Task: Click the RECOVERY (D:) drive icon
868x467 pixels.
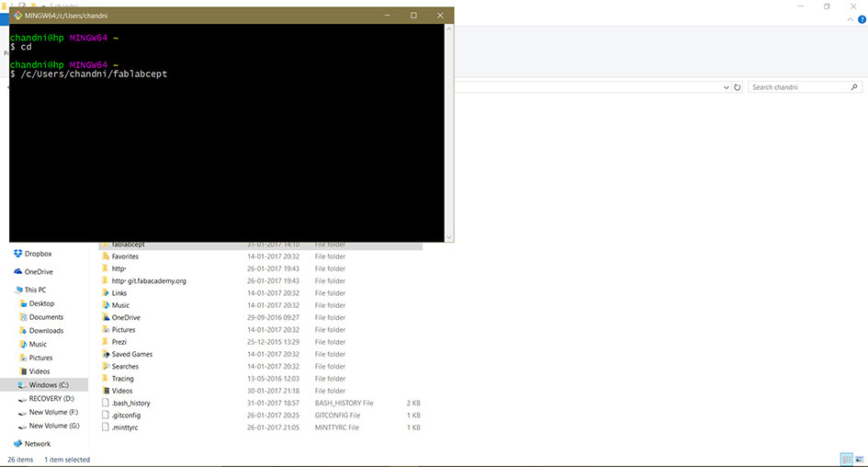Action: click(x=23, y=399)
